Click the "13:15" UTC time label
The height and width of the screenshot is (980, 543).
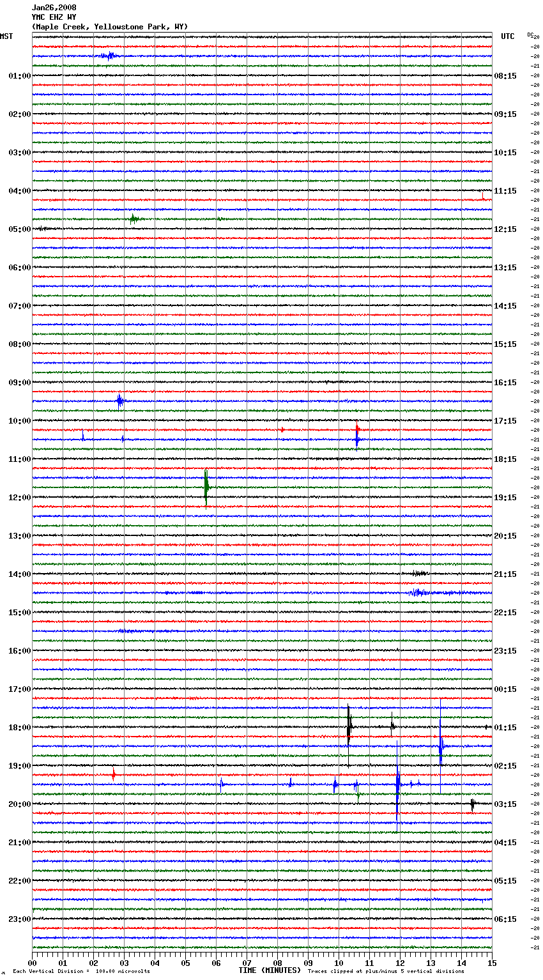(x=505, y=268)
